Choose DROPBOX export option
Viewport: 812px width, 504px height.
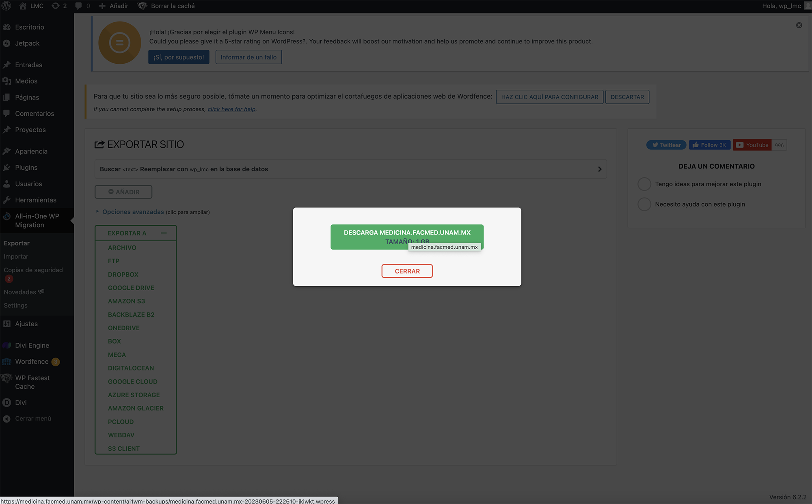coord(123,274)
